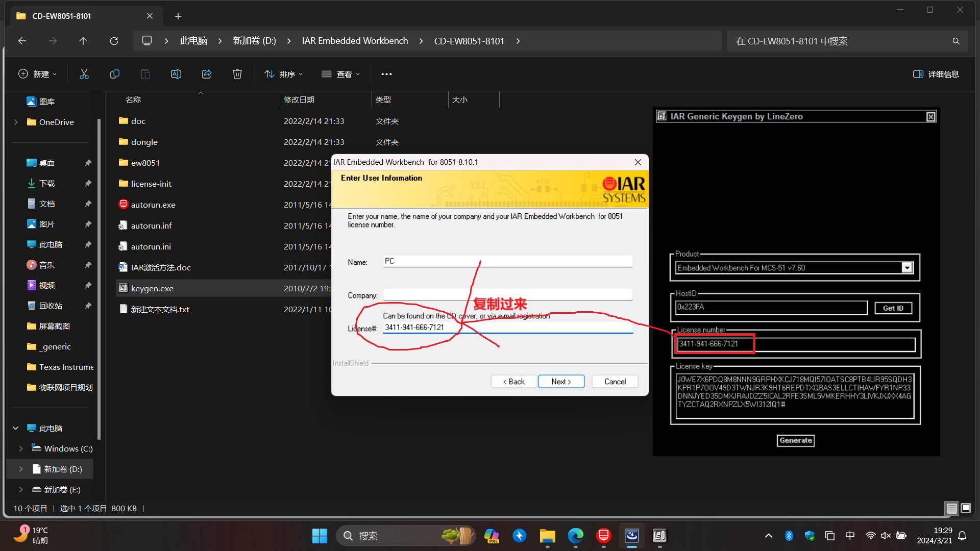
Task: Switch to details list view in status bar
Action: pyautogui.click(x=951, y=508)
